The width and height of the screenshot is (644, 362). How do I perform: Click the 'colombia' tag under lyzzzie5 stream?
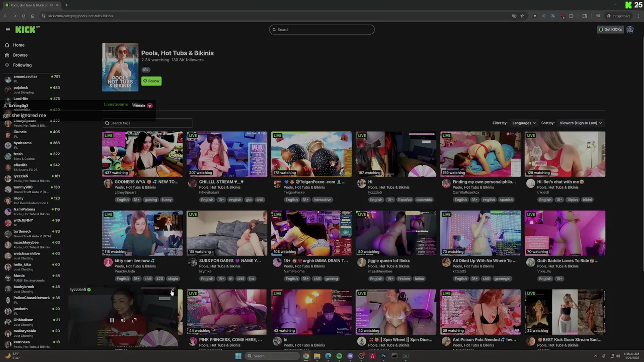424,200
